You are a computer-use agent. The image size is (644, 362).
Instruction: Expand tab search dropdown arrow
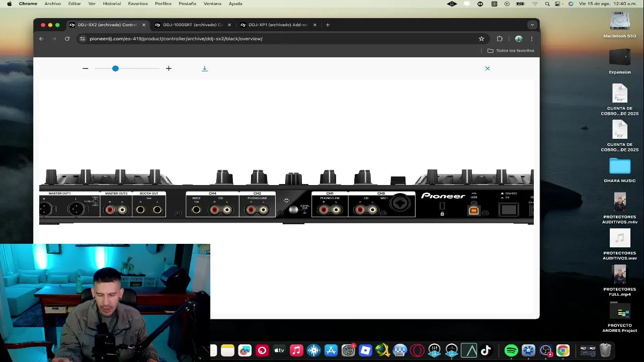tap(532, 25)
